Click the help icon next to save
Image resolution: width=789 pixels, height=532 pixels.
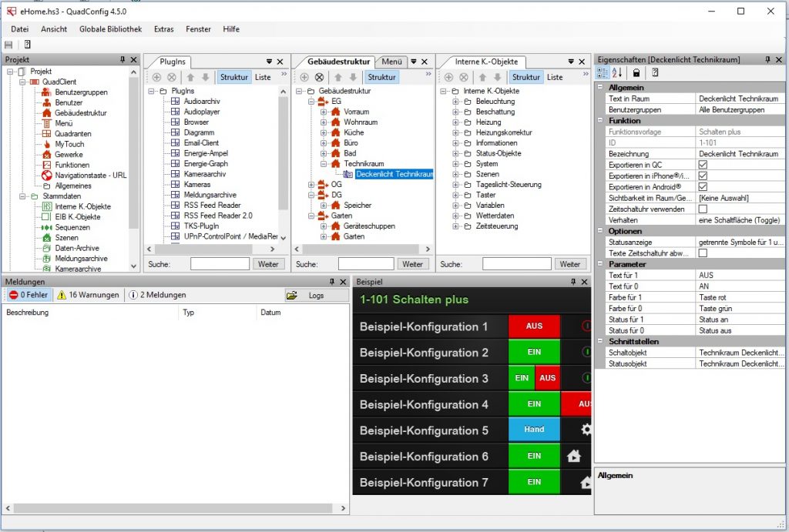click(x=27, y=45)
